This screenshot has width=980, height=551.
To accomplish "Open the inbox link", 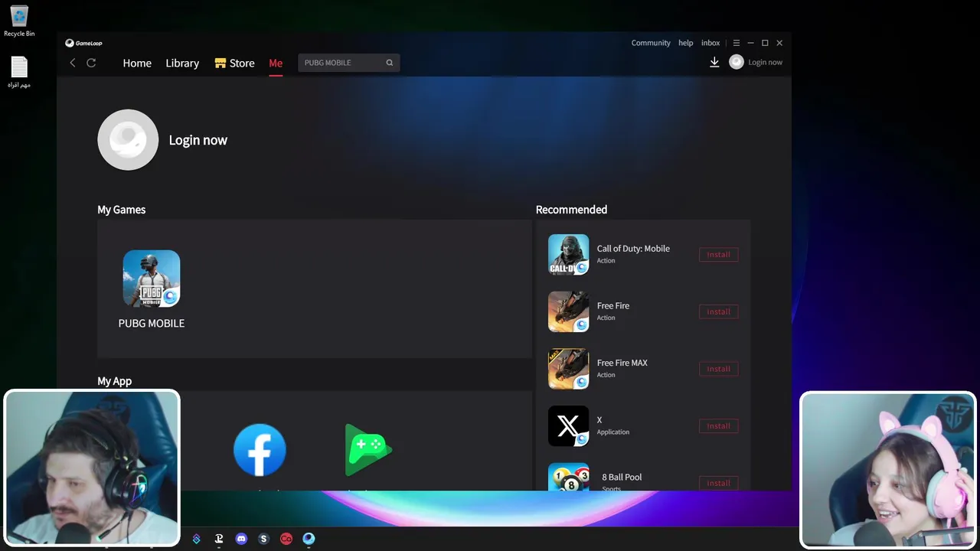I will point(710,43).
